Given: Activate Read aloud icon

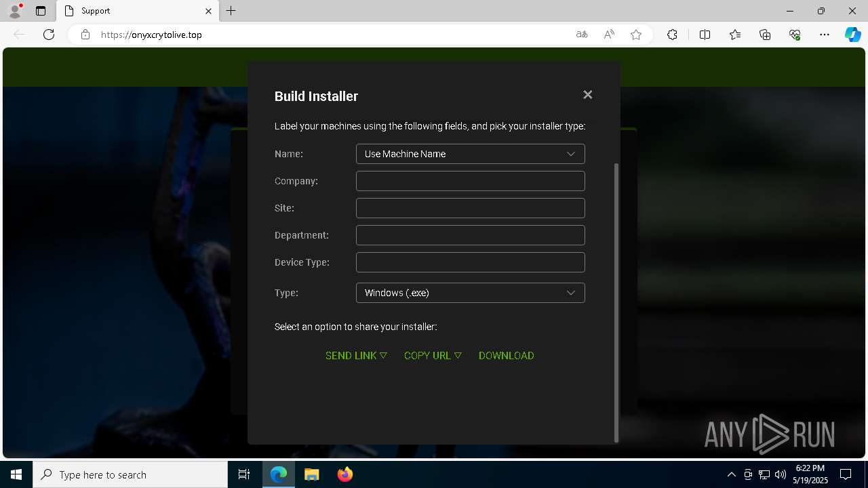Looking at the screenshot, I should coord(609,35).
